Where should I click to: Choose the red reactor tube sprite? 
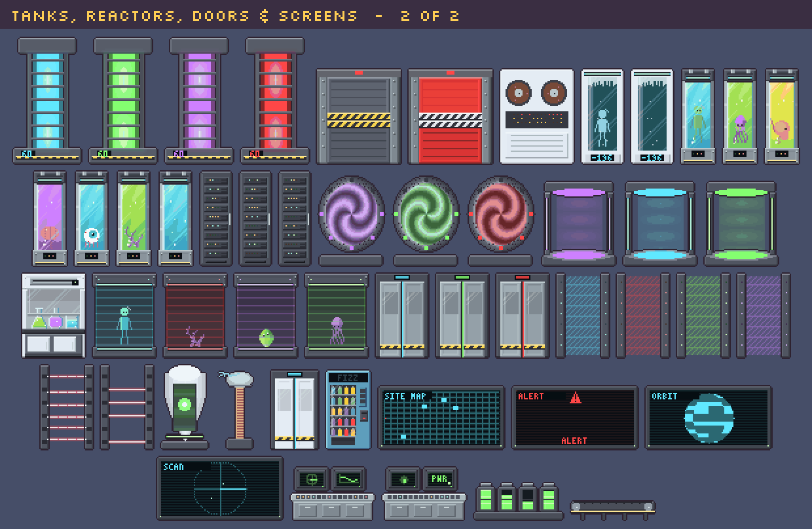(275, 100)
